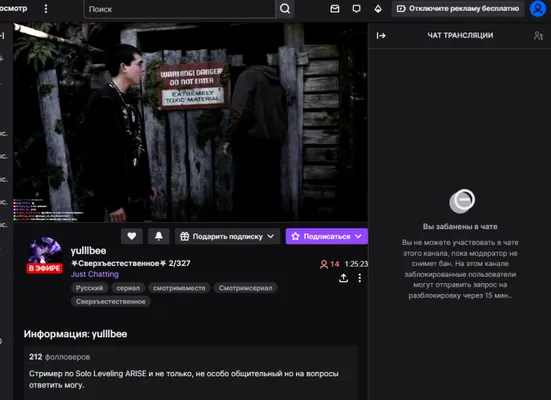The width and height of the screenshot is (551, 400).
Task: Open the 'Just Chatting' category link
Action: coord(95,274)
